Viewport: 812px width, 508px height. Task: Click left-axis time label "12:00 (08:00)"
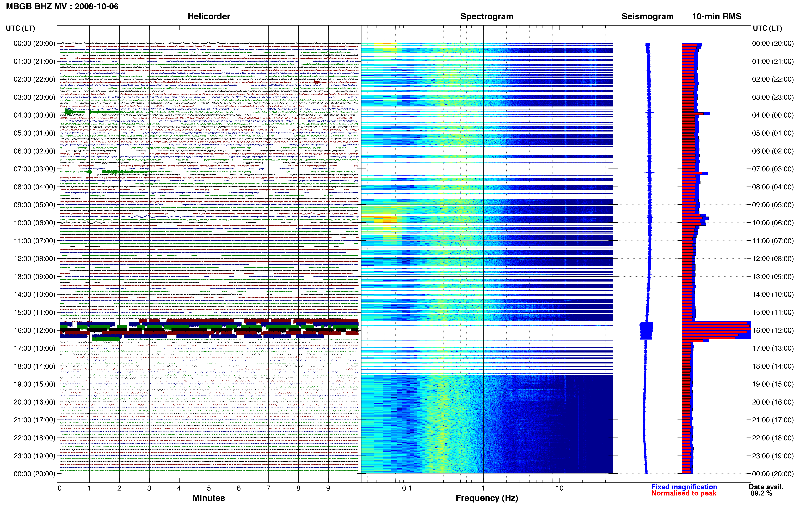point(34,259)
